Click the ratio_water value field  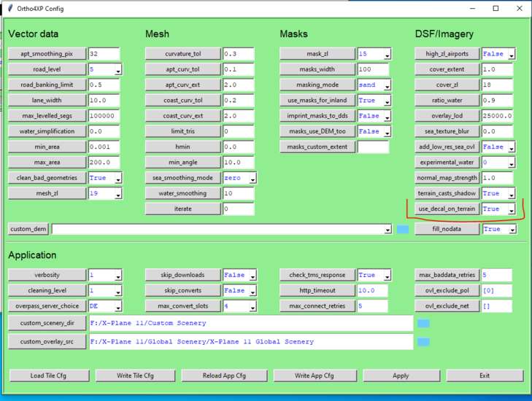[x=497, y=101]
